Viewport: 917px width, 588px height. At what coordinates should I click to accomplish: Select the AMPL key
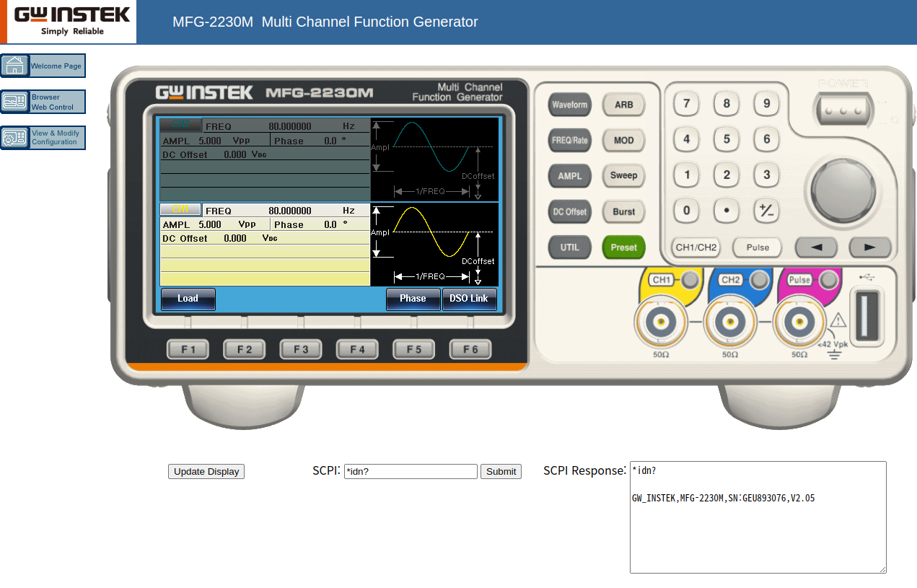[569, 175]
